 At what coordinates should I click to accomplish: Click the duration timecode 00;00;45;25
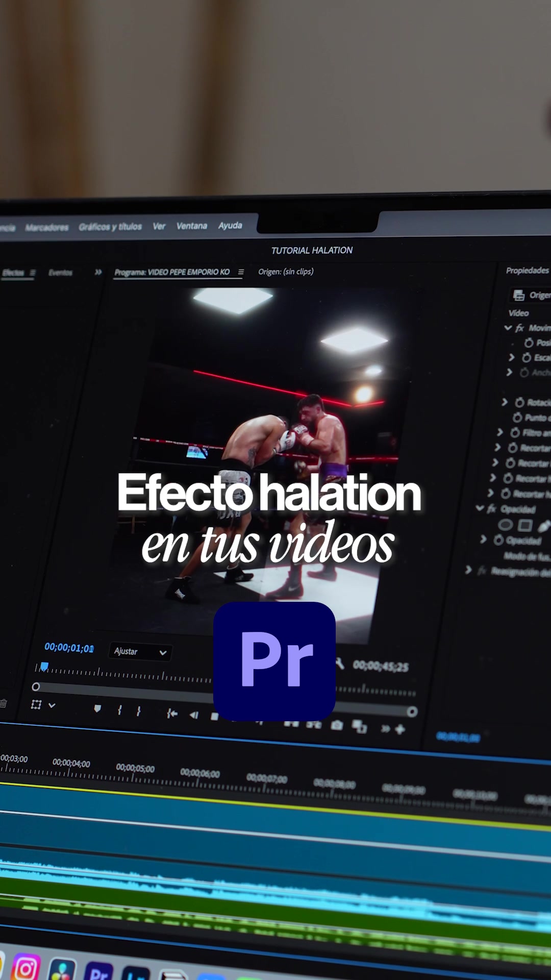[381, 666]
